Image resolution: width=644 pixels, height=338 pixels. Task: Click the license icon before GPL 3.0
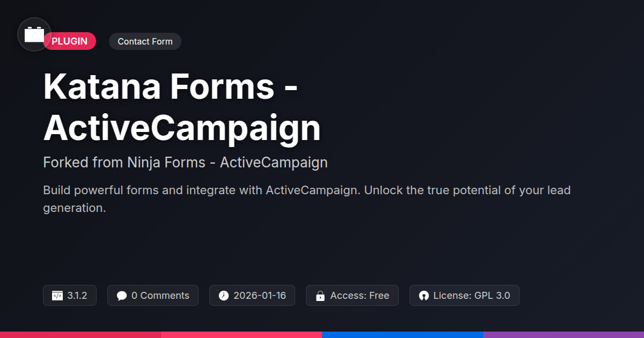click(424, 296)
